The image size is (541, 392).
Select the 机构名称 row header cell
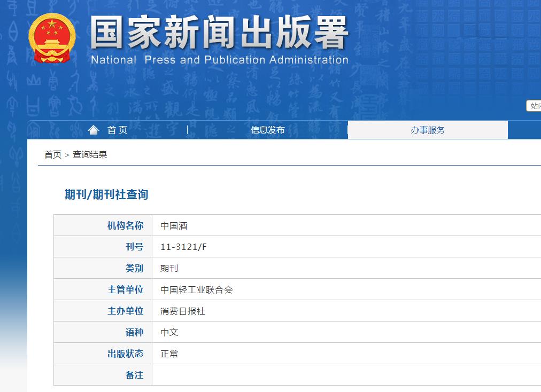(126, 225)
